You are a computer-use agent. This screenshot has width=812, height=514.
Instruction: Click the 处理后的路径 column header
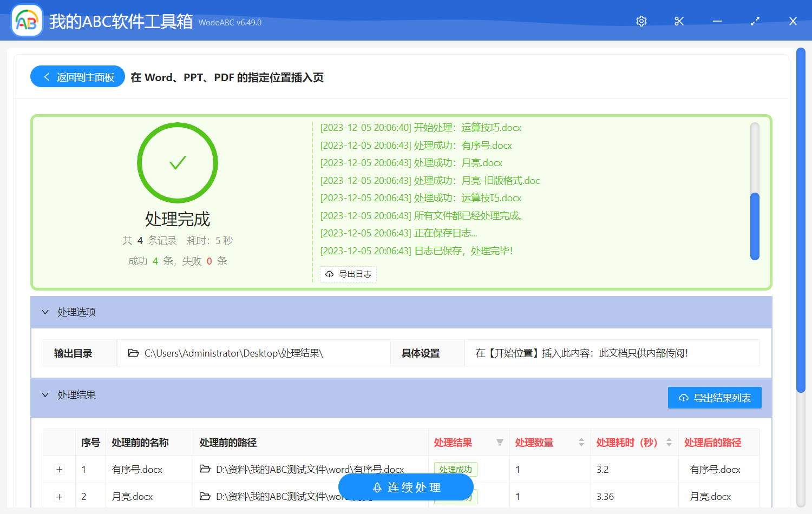[x=712, y=443]
